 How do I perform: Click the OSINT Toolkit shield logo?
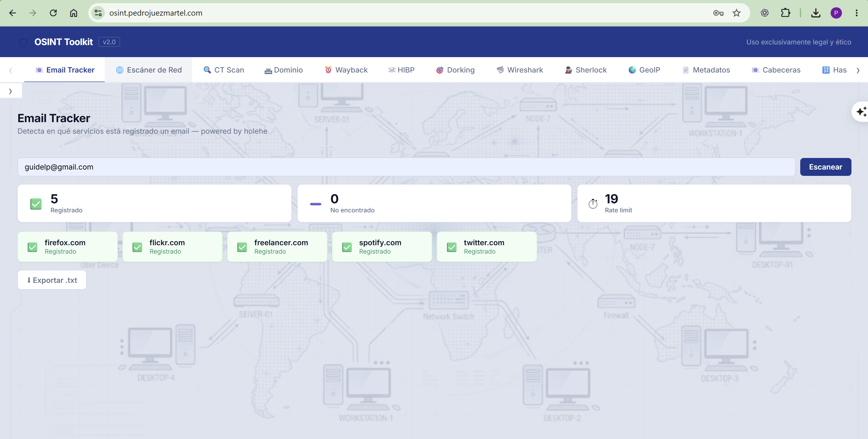pos(23,42)
